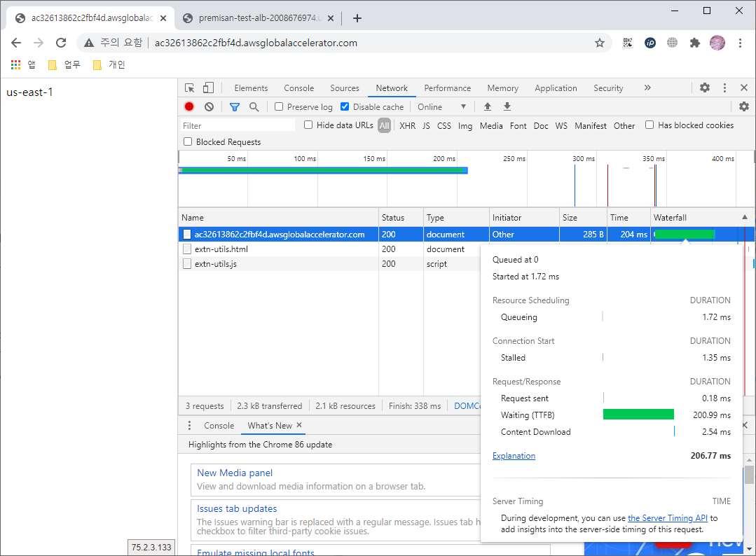The width and height of the screenshot is (756, 556).
Task: Switch to the Elements tab
Action: coord(251,88)
